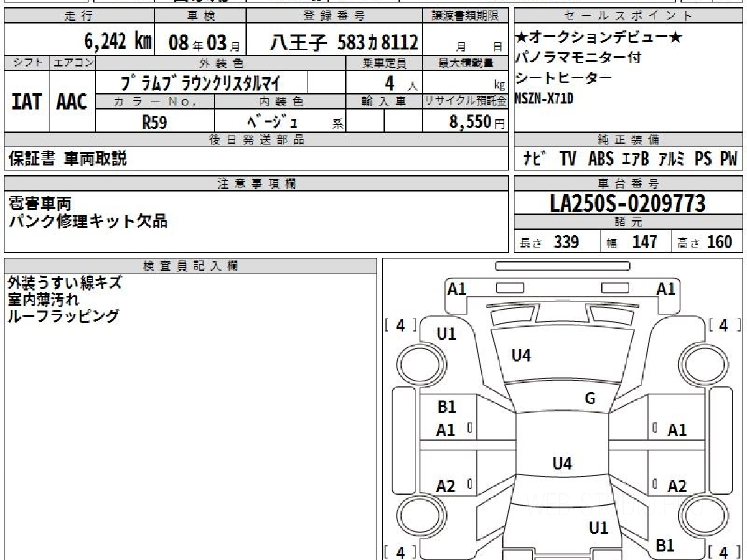Viewport: 747px width, 560px height.
Task: Select the 最大積載量 label
Action: pyautogui.click(x=466, y=63)
